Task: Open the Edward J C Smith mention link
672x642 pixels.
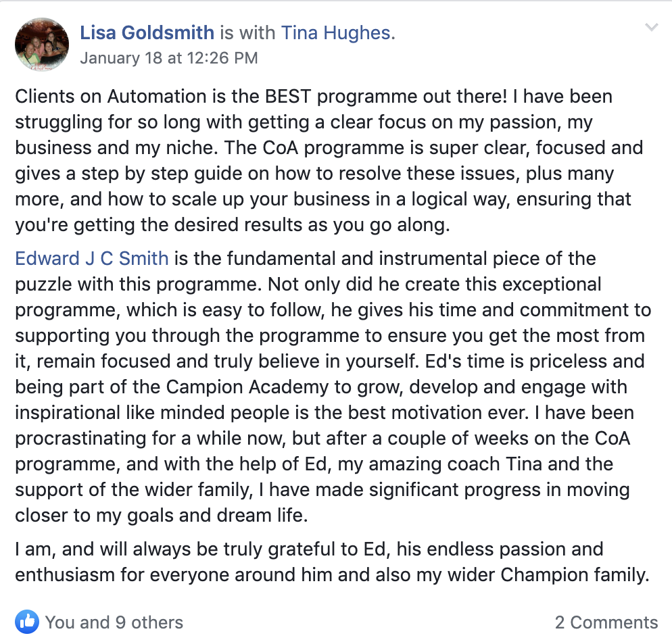Action: 92,258
